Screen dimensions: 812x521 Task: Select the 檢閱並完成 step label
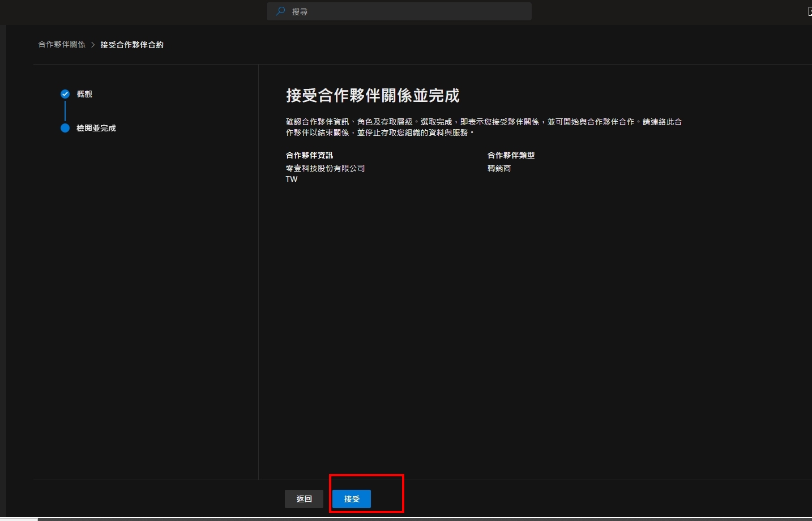[96, 128]
